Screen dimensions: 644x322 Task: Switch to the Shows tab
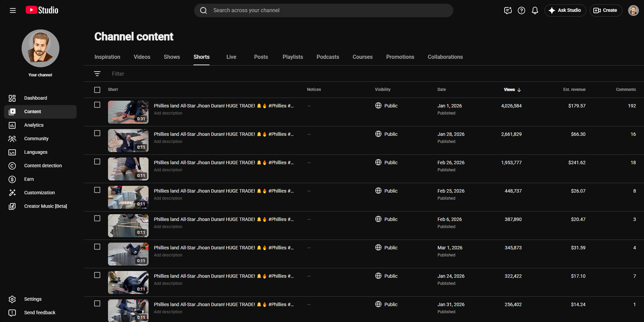(172, 57)
